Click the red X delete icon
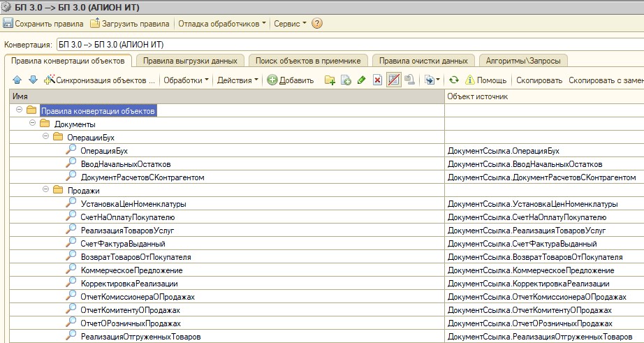The width and height of the screenshot is (644, 343). (377, 80)
